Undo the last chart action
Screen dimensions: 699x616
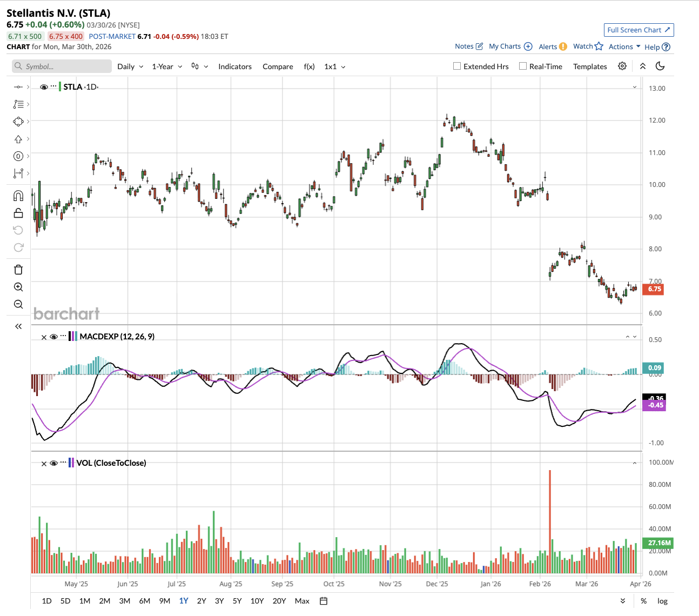point(18,230)
